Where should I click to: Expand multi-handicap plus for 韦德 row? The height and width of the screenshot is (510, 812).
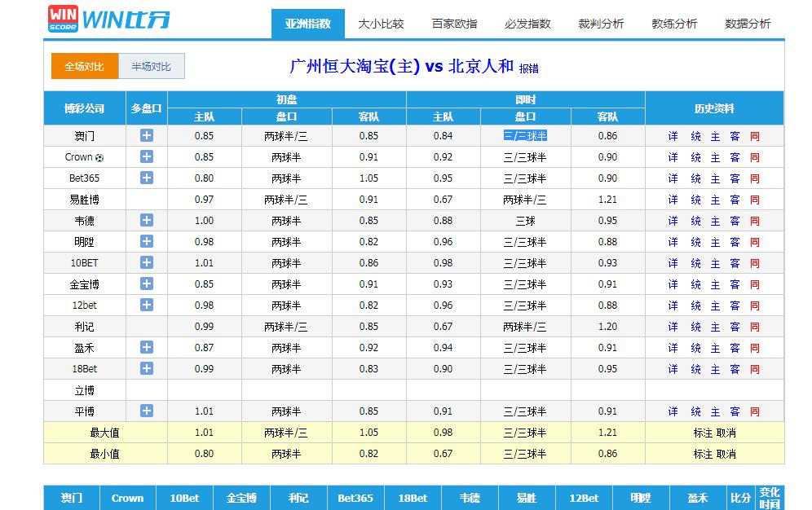coord(147,220)
